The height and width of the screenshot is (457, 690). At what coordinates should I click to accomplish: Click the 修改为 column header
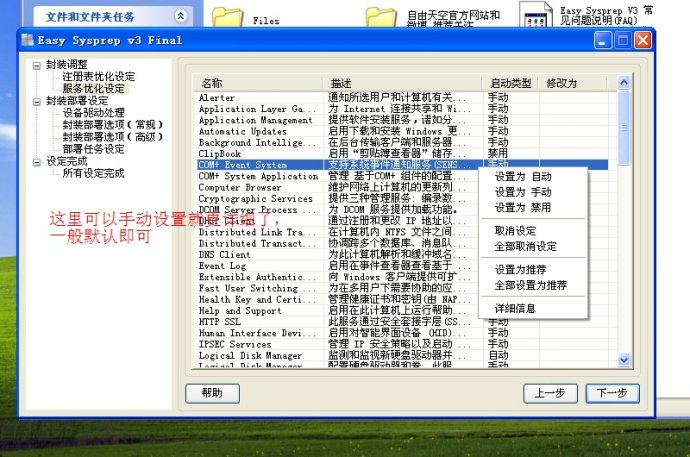(x=573, y=83)
